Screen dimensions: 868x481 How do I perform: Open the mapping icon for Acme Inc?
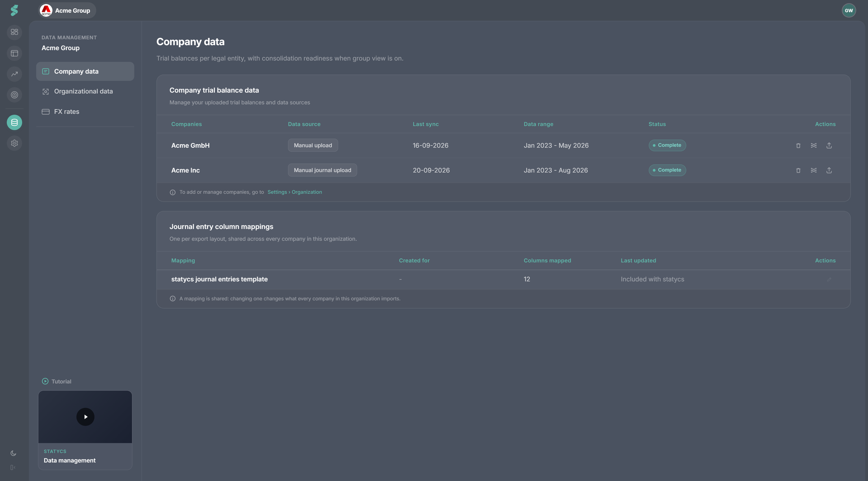(814, 170)
